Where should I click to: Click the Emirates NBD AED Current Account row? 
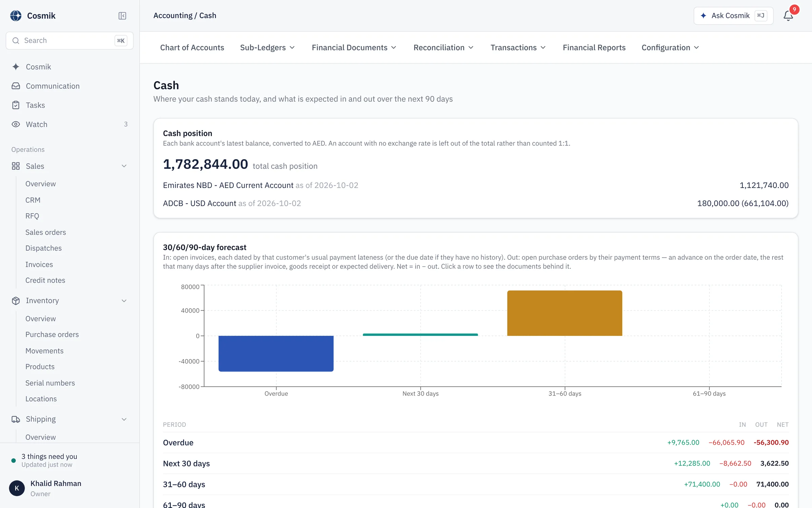coord(476,185)
